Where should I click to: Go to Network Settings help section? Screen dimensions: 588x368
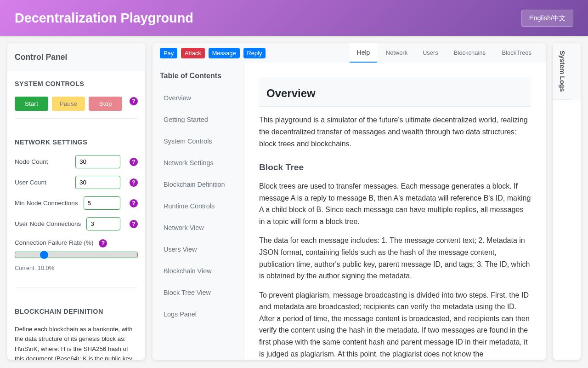[198, 163]
